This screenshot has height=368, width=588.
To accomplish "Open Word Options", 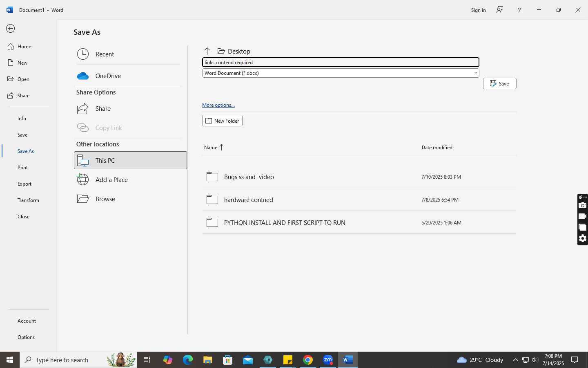I will tap(29, 337).
